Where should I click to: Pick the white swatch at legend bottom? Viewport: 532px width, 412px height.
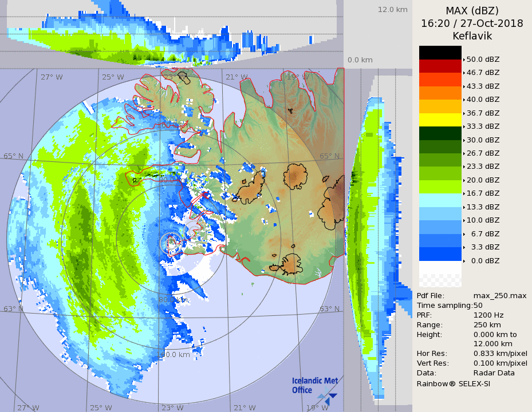tap(440, 268)
